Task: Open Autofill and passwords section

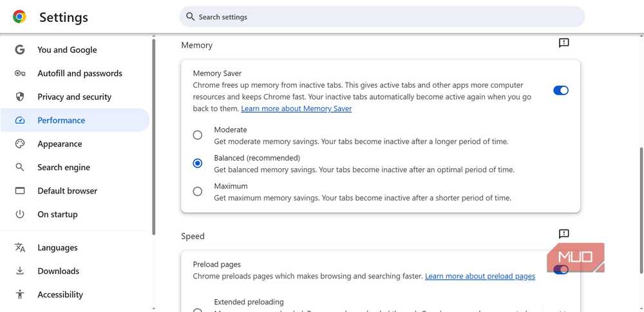Action: (75, 73)
